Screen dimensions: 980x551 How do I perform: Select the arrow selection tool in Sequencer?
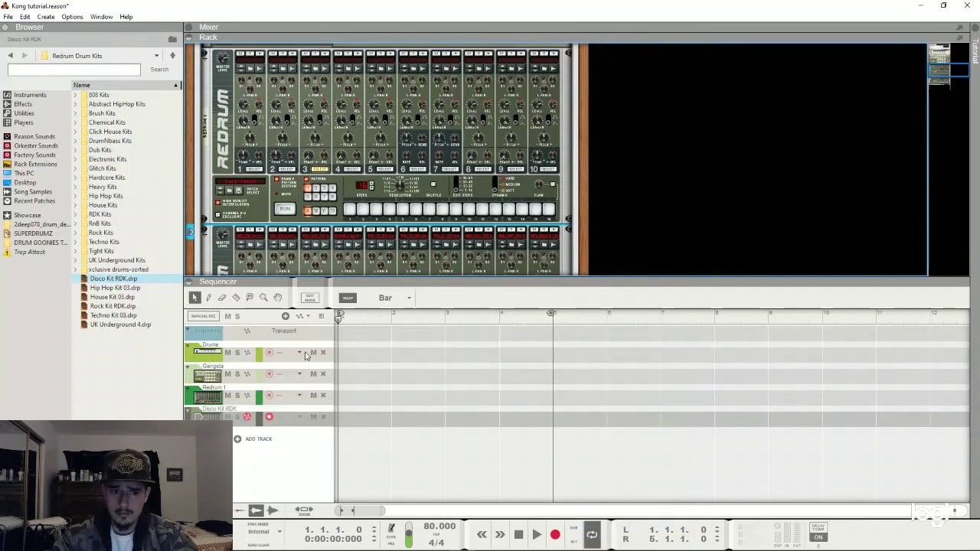(x=194, y=298)
